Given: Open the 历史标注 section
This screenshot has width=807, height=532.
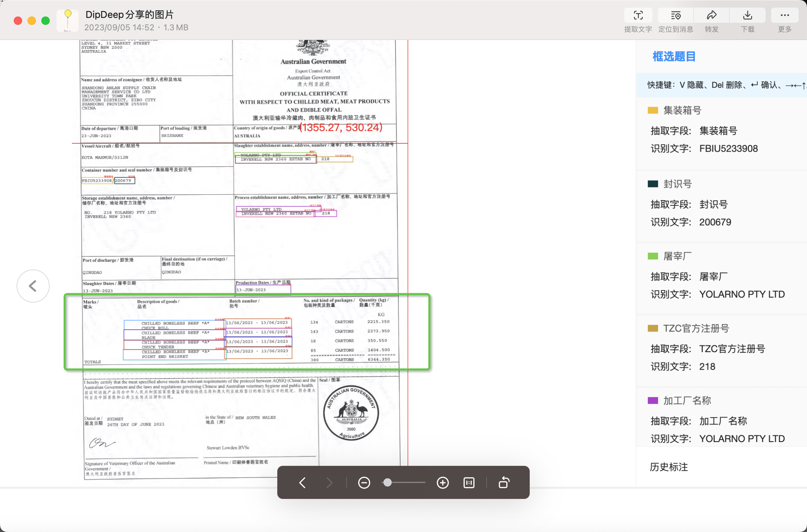Looking at the screenshot, I should 669,467.
